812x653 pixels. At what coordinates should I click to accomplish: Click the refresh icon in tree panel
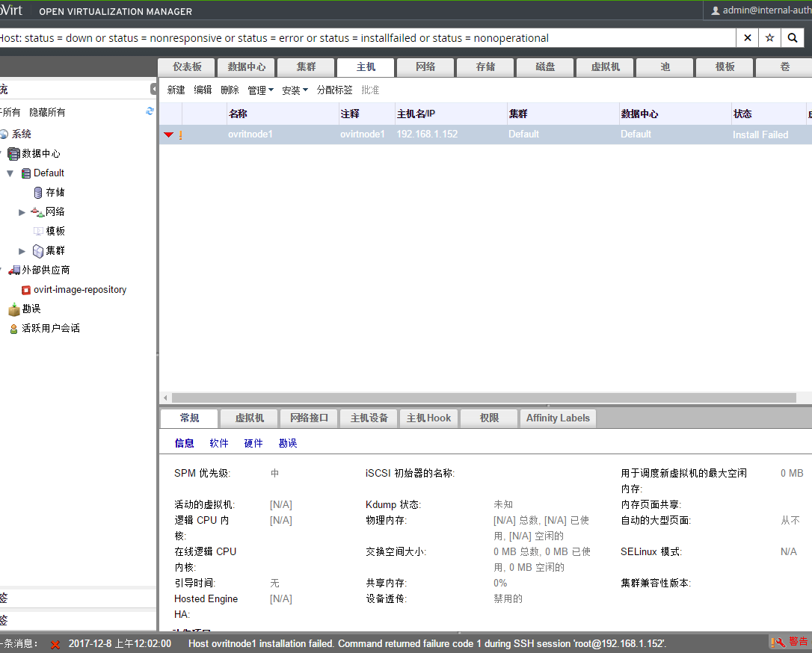coord(150,111)
